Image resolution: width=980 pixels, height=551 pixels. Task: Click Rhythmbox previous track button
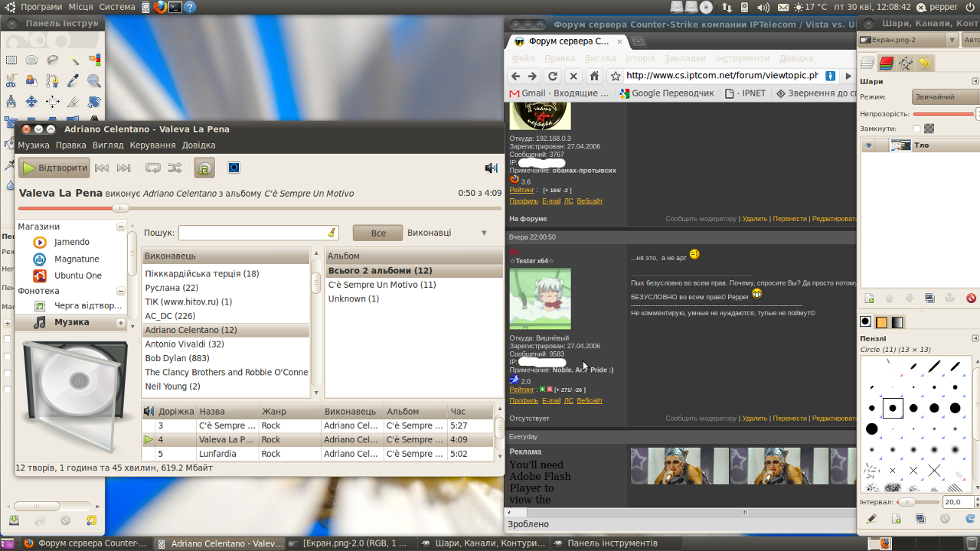point(102,168)
